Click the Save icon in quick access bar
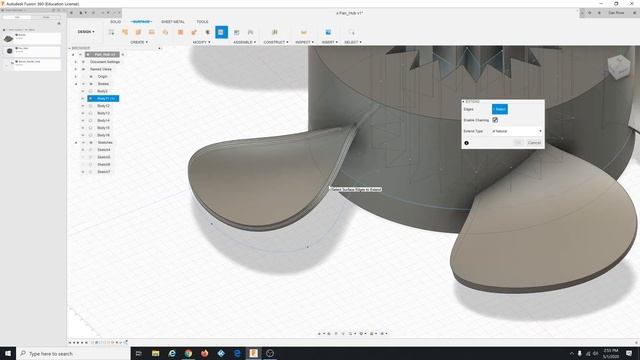Screen dimensions: 640x360 (x=93, y=13)
